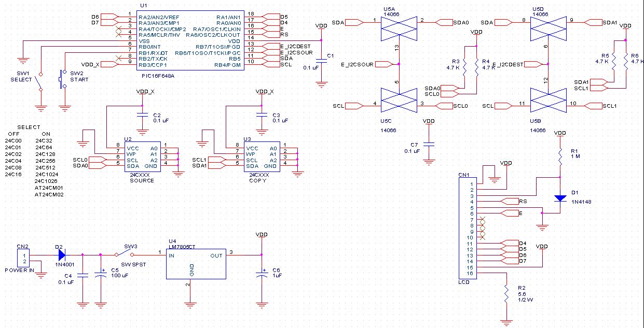Click the COPY label under U3
The image size is (644, 328).
[x=257, y=180]
